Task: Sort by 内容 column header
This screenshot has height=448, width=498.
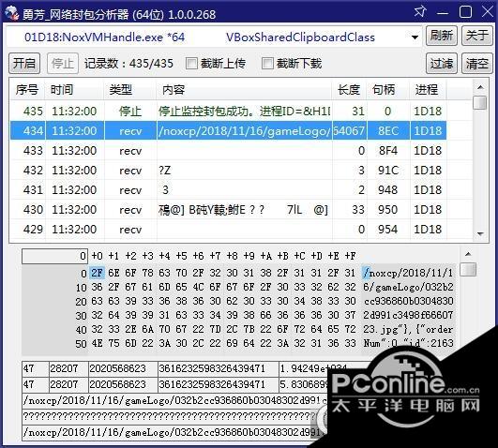Action: [244, 90]
